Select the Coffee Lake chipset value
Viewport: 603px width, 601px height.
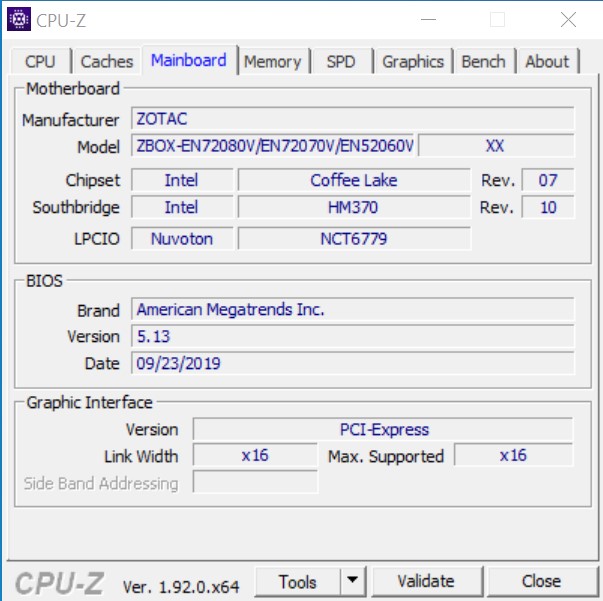(354, 180)
